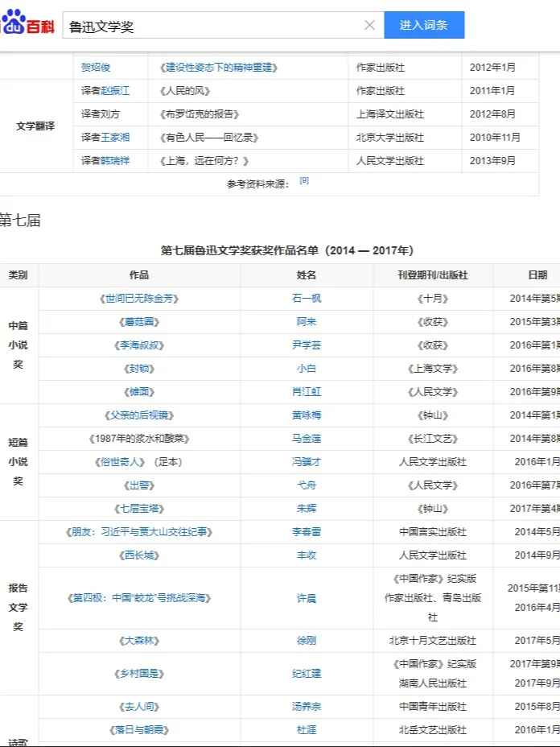The height and width of the screenshot is (747, 560).
Task: Click the 姓名 column header
Action: click(x=307, y=275)
